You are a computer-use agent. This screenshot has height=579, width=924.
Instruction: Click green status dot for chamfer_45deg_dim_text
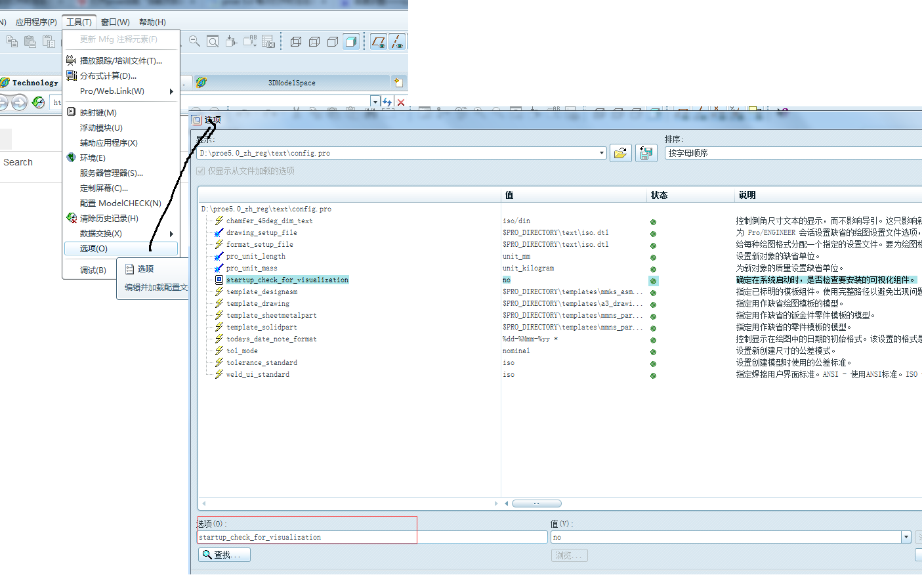point(653,222)
